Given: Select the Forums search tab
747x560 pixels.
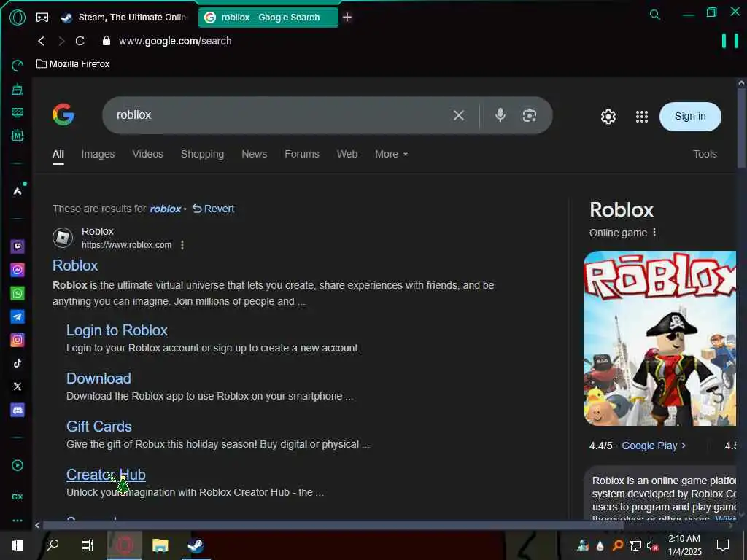Looking at the screenshot, I should coord(301,154).
